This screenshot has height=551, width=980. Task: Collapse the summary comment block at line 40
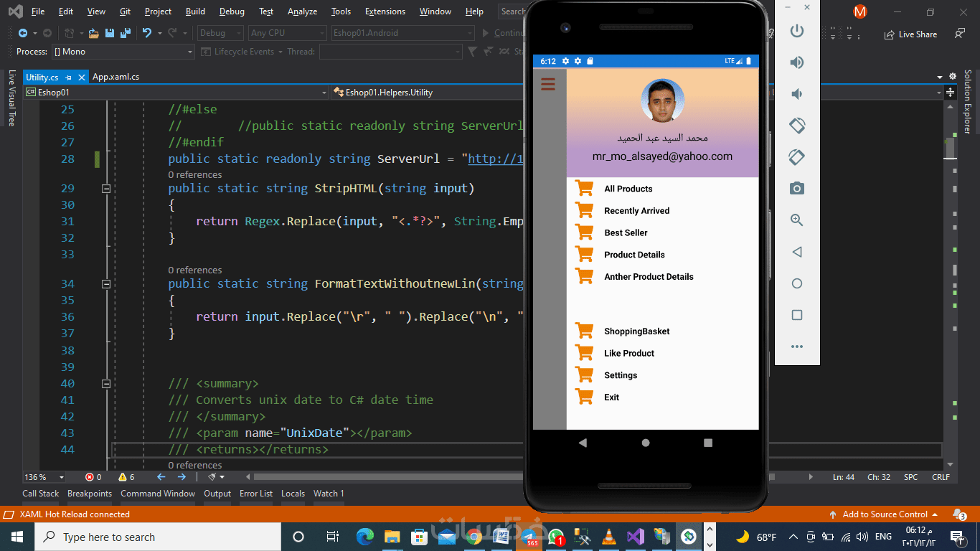tap(106, 384)
